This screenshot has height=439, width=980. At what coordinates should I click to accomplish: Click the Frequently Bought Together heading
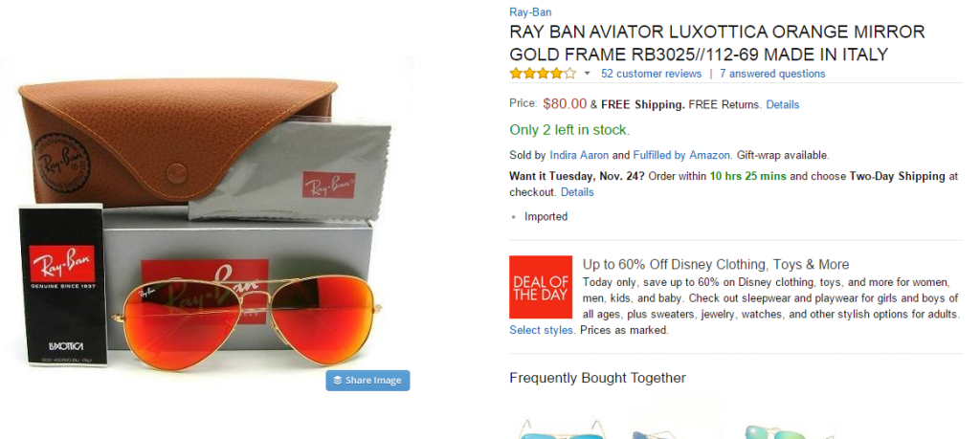[x=597, y=378]
